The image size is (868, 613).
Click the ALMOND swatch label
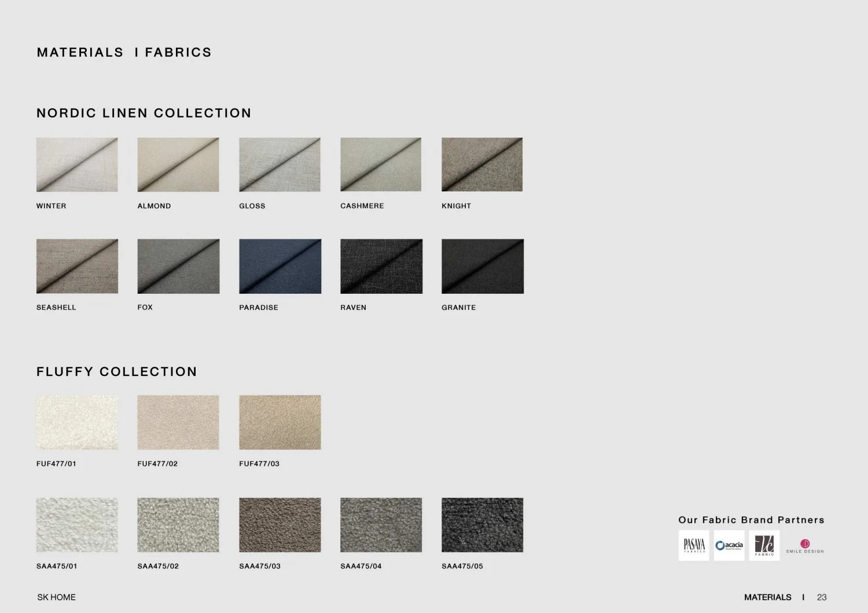point(155,206)
